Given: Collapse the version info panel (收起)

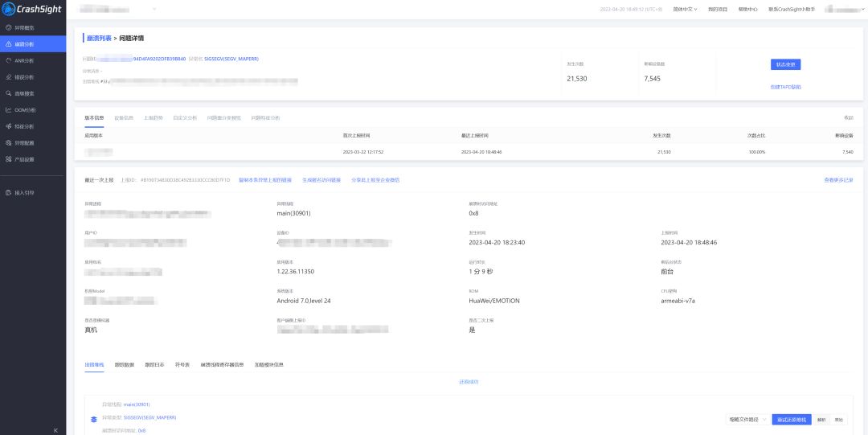Looking at the screenshot, I should pos(848,117).
